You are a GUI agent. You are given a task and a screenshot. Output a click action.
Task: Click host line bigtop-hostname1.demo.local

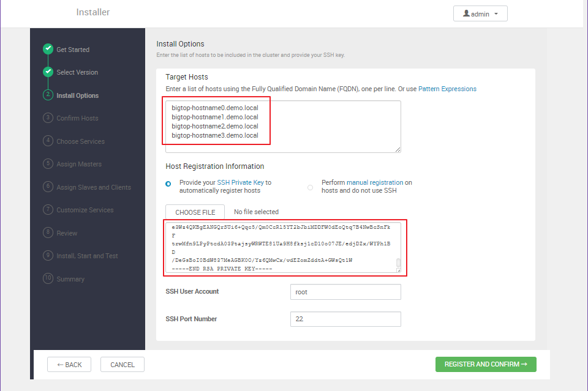click(215, 117)
